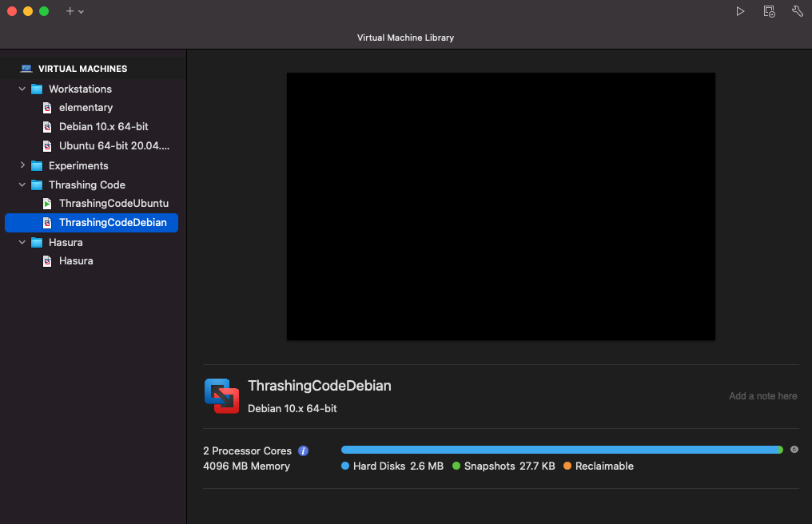This screenshot has width=812, height=524.
Task: Click the blue disk usage bar
Action: pyautogui.click(x=562, y=450)
